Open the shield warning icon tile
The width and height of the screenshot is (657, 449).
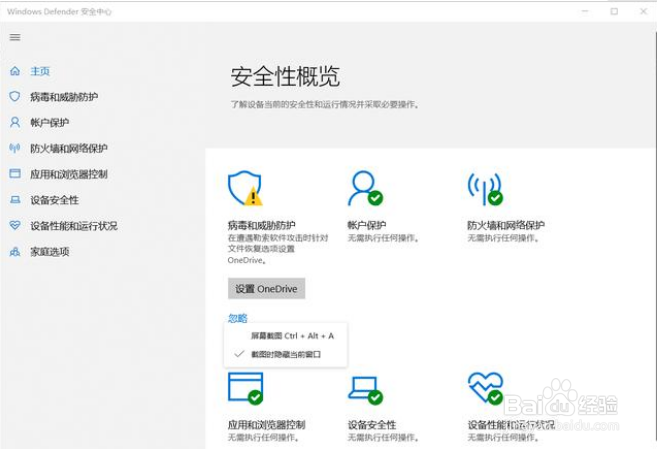[x=245, y=188]
